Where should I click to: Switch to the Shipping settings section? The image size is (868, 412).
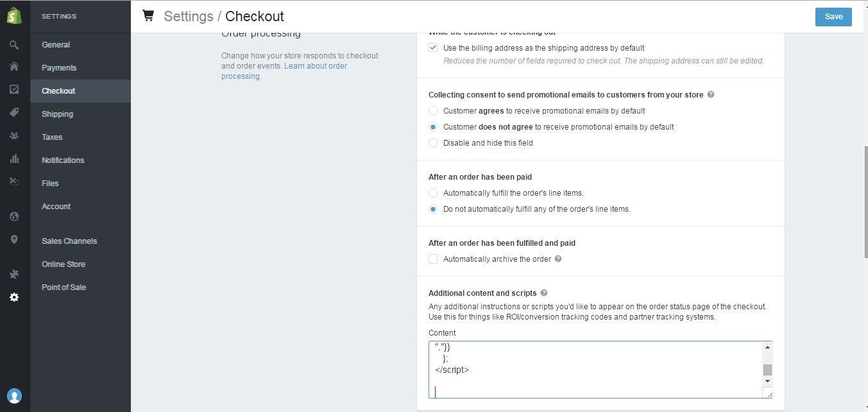click(x=57, y=114)
